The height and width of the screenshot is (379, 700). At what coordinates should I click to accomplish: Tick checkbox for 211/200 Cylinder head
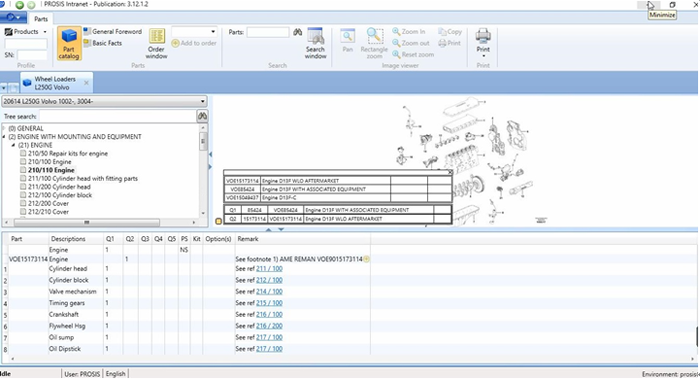pyautogui.click(x=23, y=187)
